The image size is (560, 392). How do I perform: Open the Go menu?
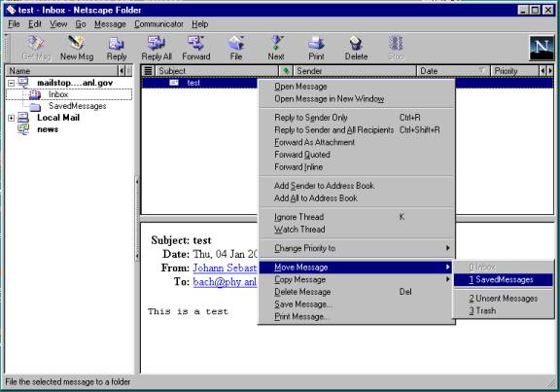click(x=81, y=24)
